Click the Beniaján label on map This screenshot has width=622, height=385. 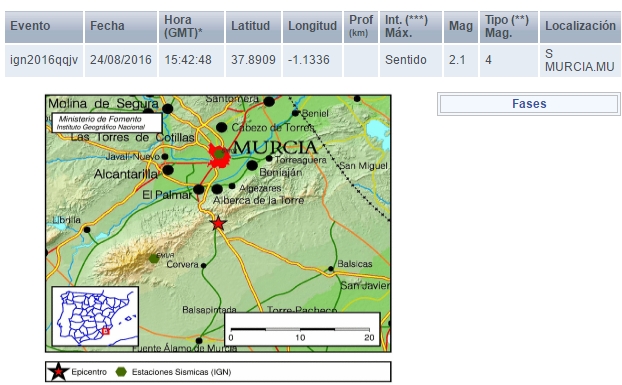tap(280, 172)
